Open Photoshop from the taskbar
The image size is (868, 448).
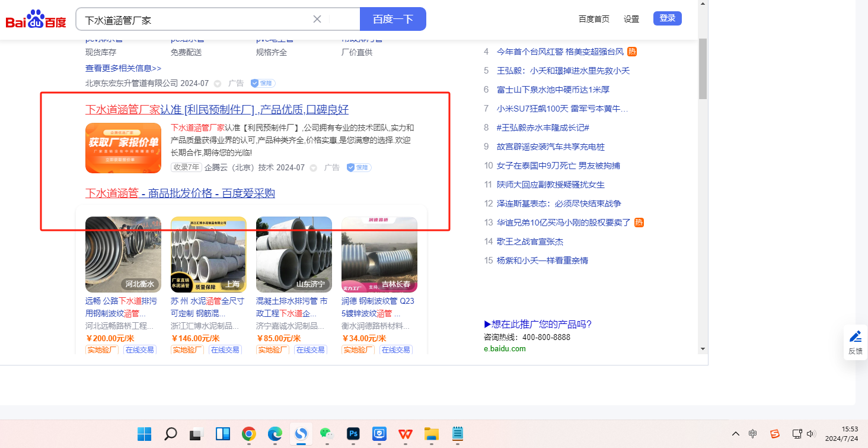click(354, 434)
